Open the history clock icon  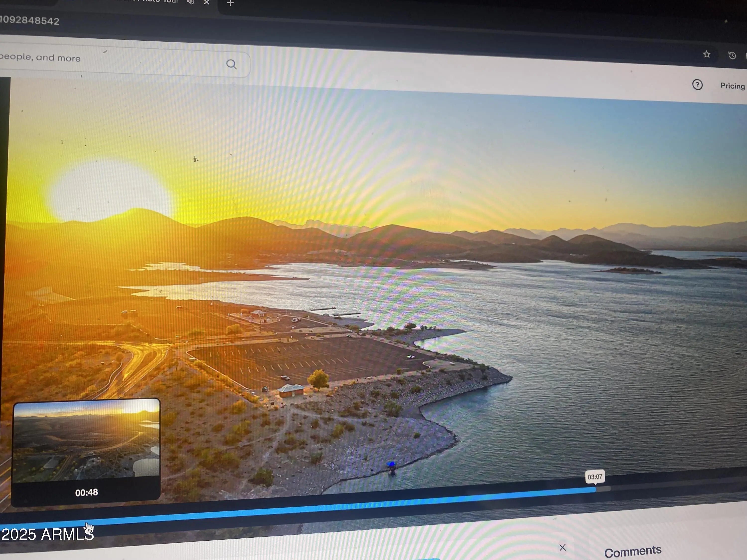click(732, 55)
